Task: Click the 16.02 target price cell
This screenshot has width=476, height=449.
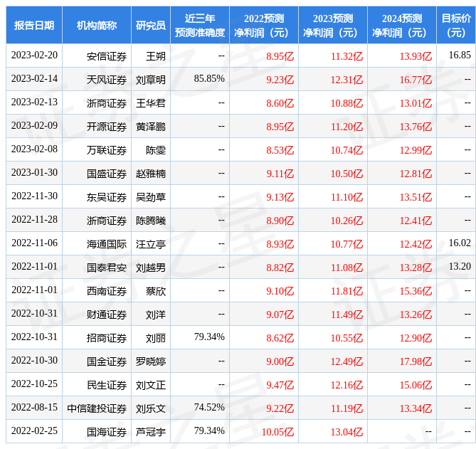Action: [460, 243]
